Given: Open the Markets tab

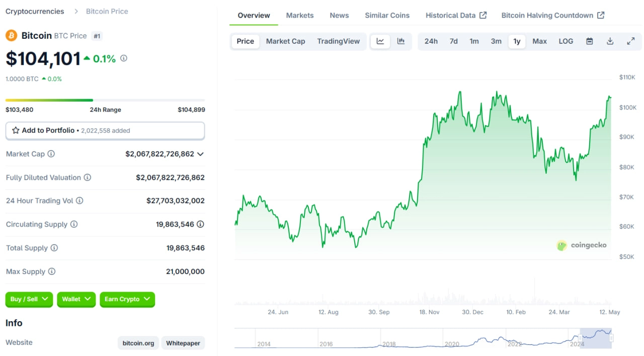Looking at the screenshot, I should click(x=300, y=15).
